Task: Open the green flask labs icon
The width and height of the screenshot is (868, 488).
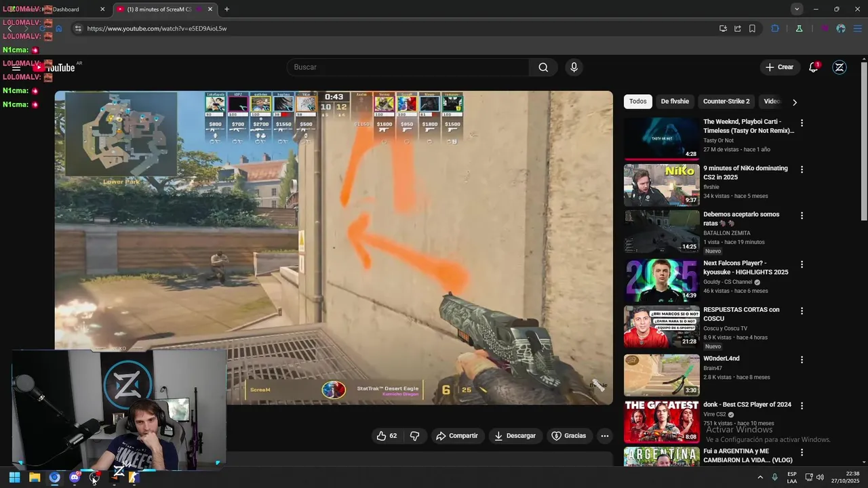Action: (799, 28)
